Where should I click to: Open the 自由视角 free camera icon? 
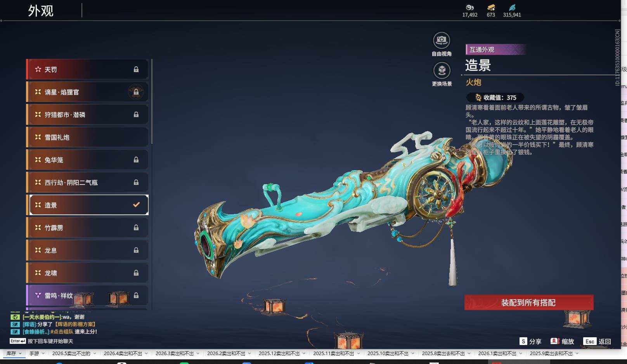point(442,40)
